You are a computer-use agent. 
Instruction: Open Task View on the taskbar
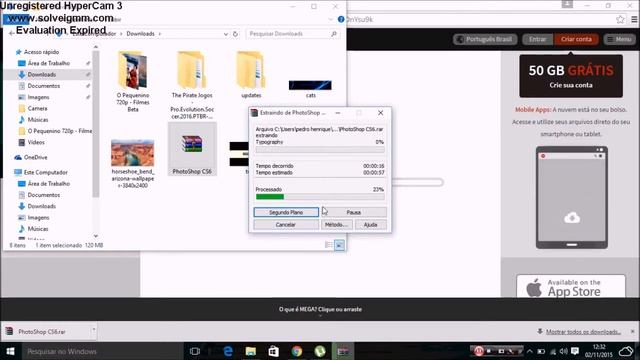(x=195, y=351)
